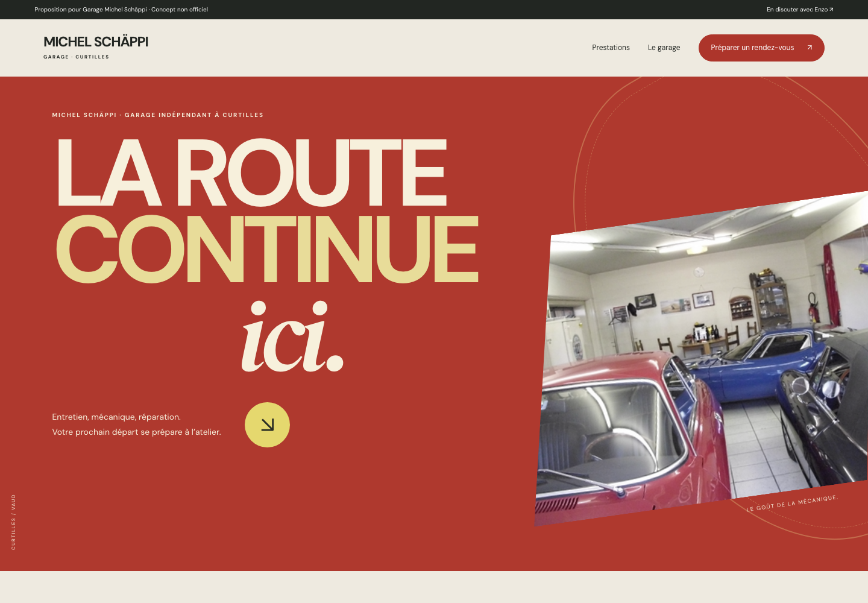
Task: Click 'LE GOÛT DE LA MÉCANIQUE.' caption
Action: pos(792,504)
